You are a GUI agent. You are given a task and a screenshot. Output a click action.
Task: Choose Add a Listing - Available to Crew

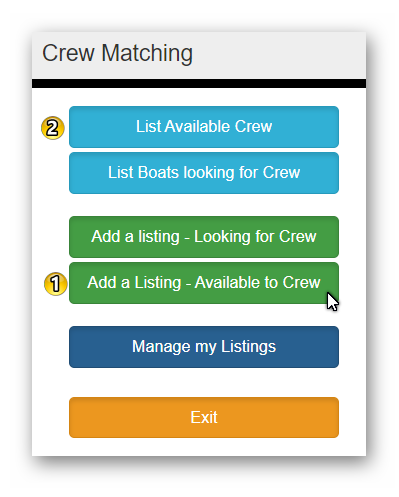204,283
